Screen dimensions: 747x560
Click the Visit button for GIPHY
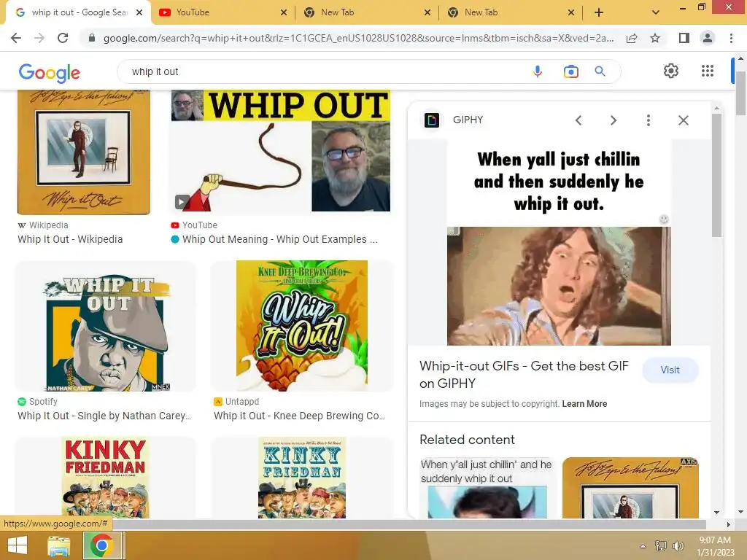tap(670, 370)
